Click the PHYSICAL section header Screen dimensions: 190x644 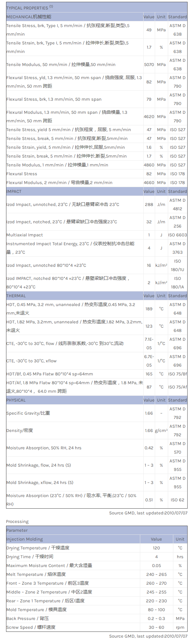point(16,400)
